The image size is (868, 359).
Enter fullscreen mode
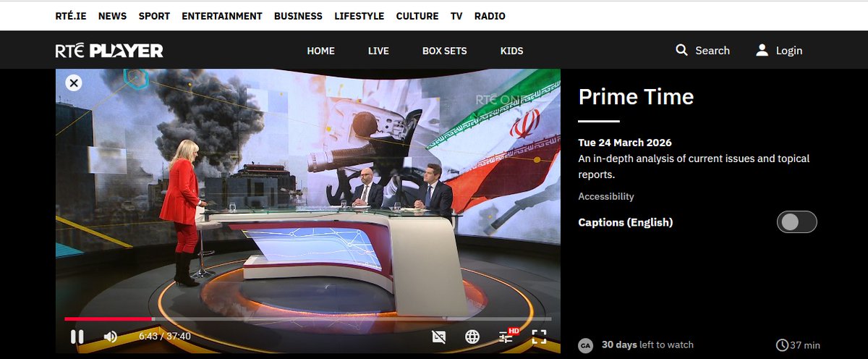click(539, 337)
